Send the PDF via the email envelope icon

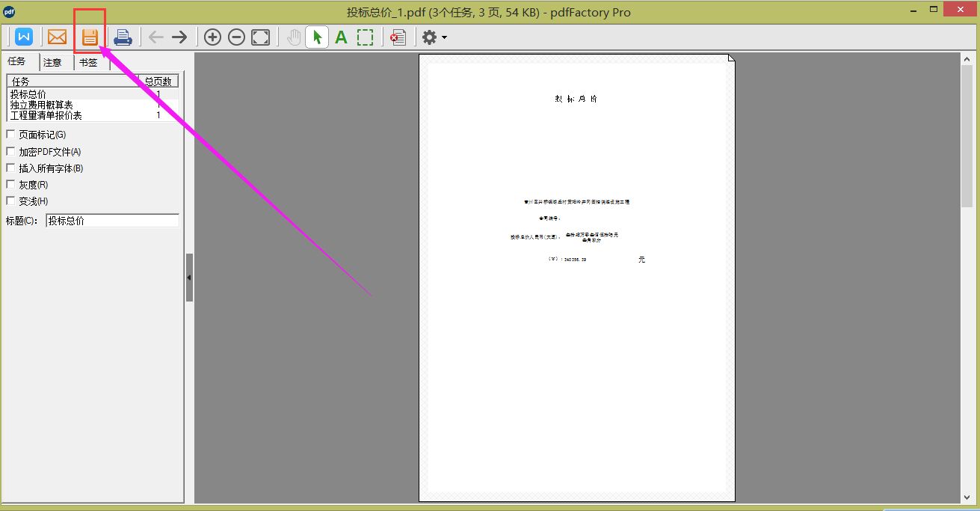pyautogui.click(x=57, y=37)
